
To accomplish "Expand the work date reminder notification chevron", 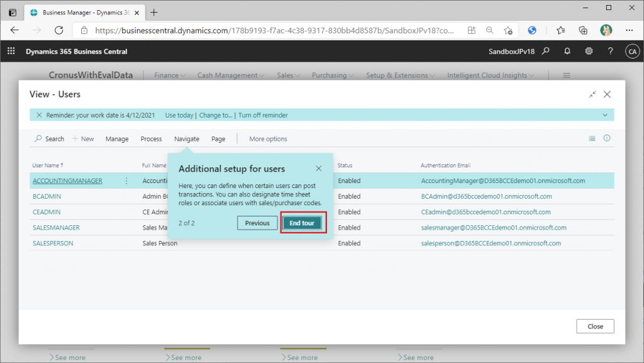I will click(x=605, y=115).
